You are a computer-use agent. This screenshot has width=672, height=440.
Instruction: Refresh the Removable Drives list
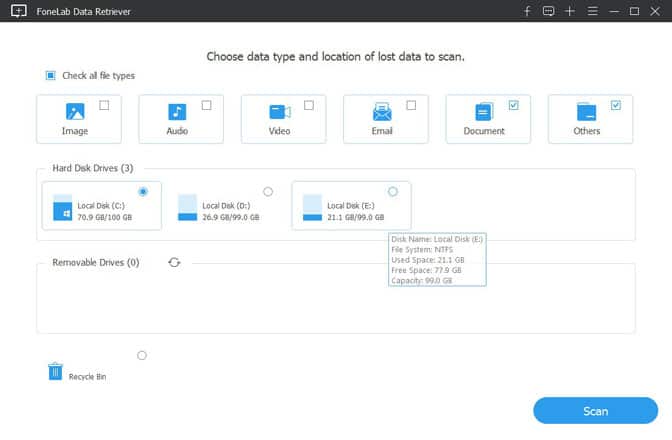tap(175, 262)
